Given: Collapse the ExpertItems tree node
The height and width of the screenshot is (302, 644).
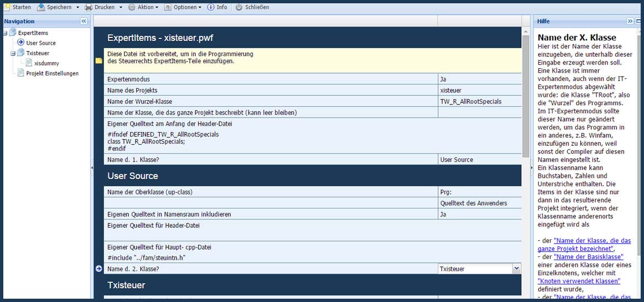Looking at the screenshot, I should coord(5,33).
